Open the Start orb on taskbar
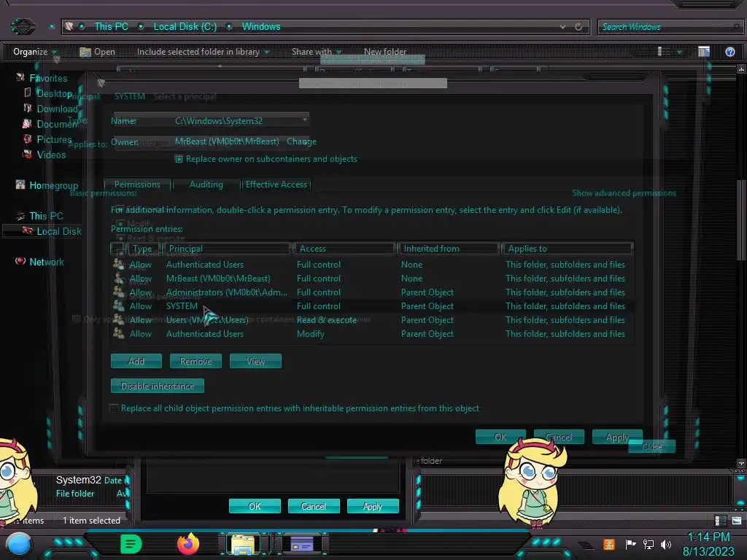This screenshot has height=560, width=747. [x=19, y=544]
